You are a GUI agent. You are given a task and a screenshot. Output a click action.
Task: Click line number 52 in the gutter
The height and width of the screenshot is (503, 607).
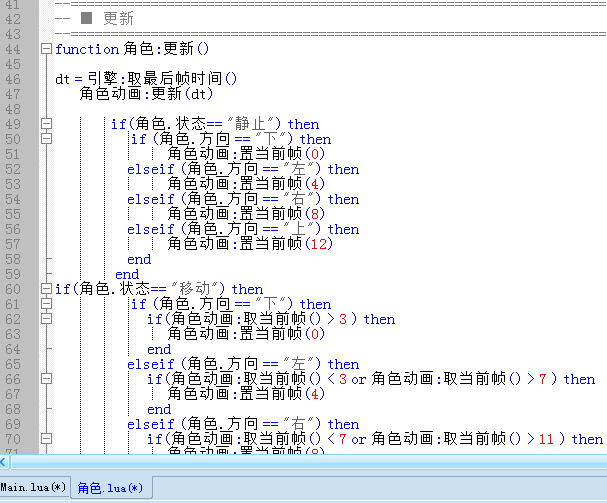(x=12, y=169)
